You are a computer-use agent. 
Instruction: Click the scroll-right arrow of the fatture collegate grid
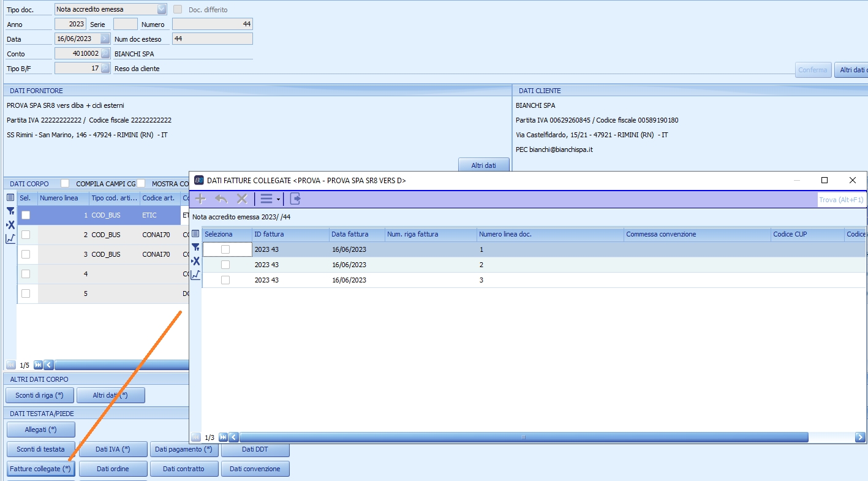point(860,437)
